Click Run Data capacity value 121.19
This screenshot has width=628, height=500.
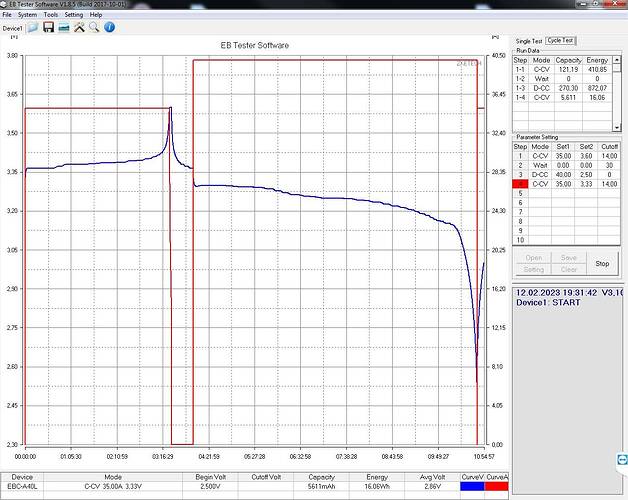click(568, 69)
